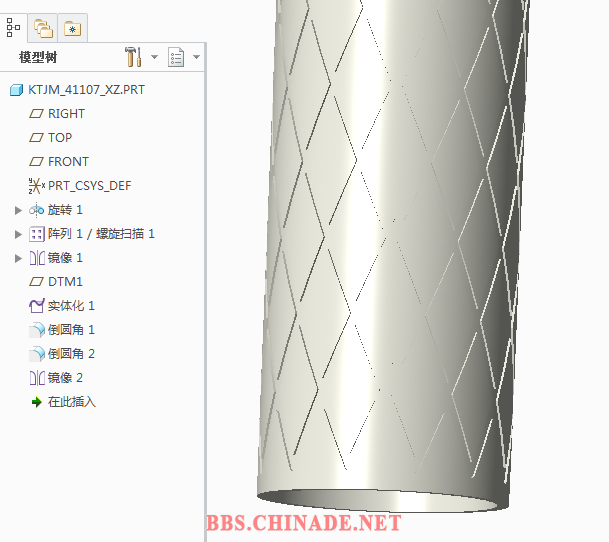This screenshot has width=609, height=542.
Task: Expand 阵列 1 / 螺旋扫描 1 pattern
Action: [x=18, y=234]
